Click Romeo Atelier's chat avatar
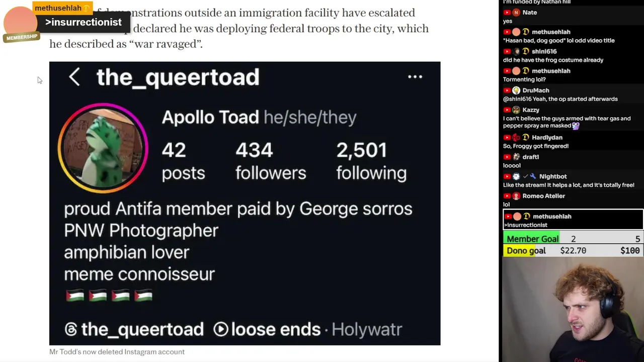The height and width of the screenshot is (362, 644). coord(516,196)
